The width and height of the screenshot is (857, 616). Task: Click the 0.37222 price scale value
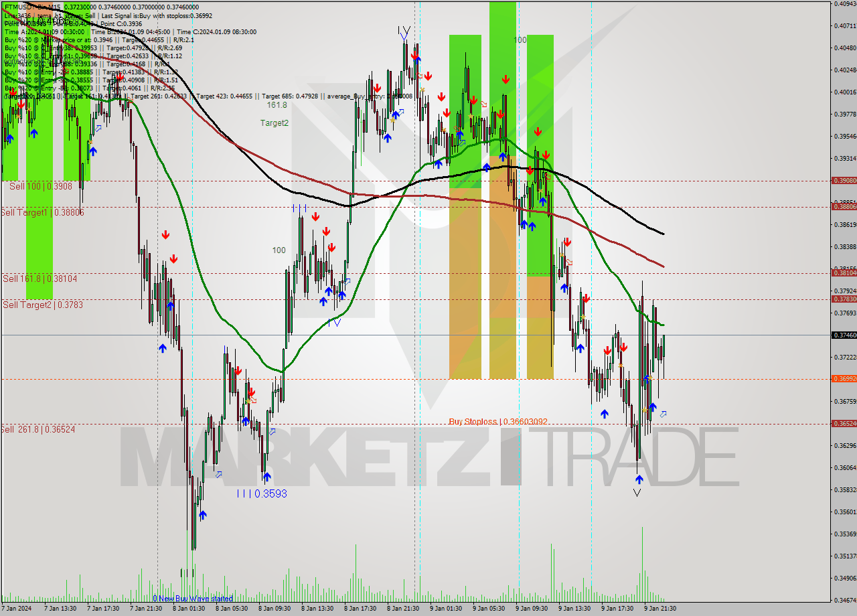click(845, 358)
